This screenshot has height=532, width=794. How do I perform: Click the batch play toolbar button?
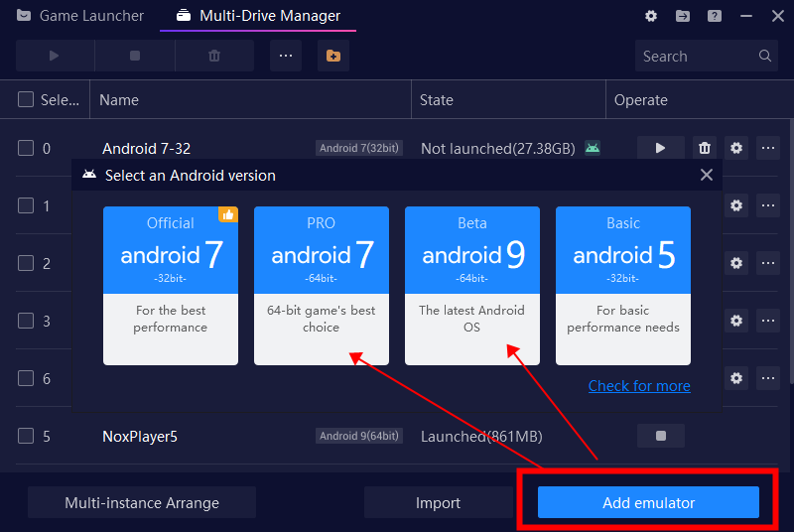(55, 56)
